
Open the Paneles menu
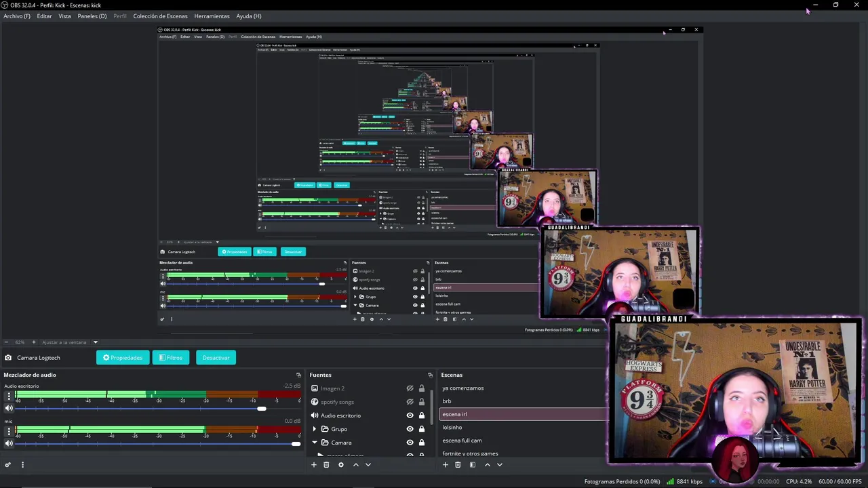[x=92, y=16]
